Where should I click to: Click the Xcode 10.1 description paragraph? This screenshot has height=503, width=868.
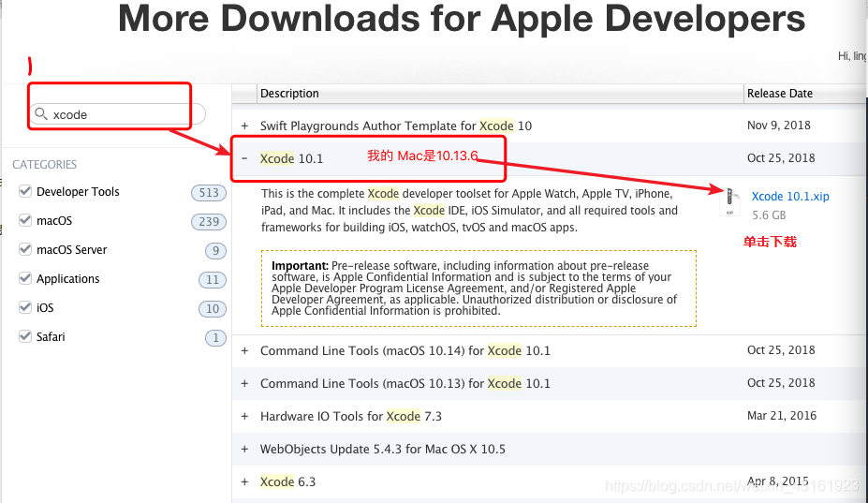point(469,211)
